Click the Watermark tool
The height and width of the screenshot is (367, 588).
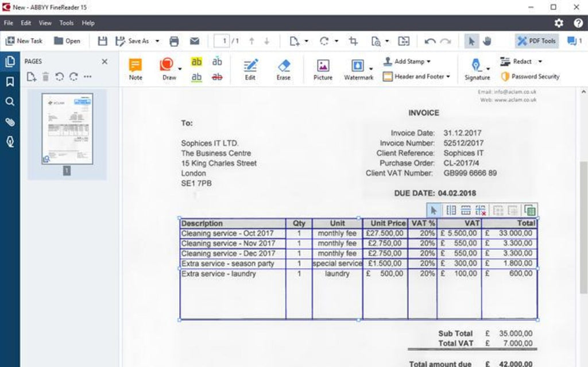[358, 69]
